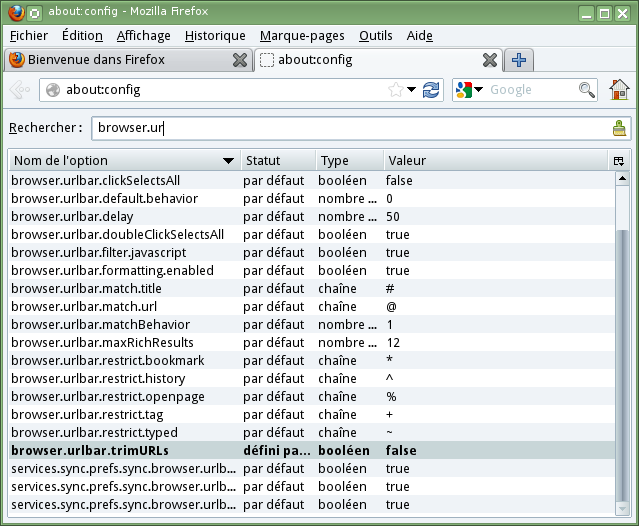Reload page with the refresh icon

431,90
